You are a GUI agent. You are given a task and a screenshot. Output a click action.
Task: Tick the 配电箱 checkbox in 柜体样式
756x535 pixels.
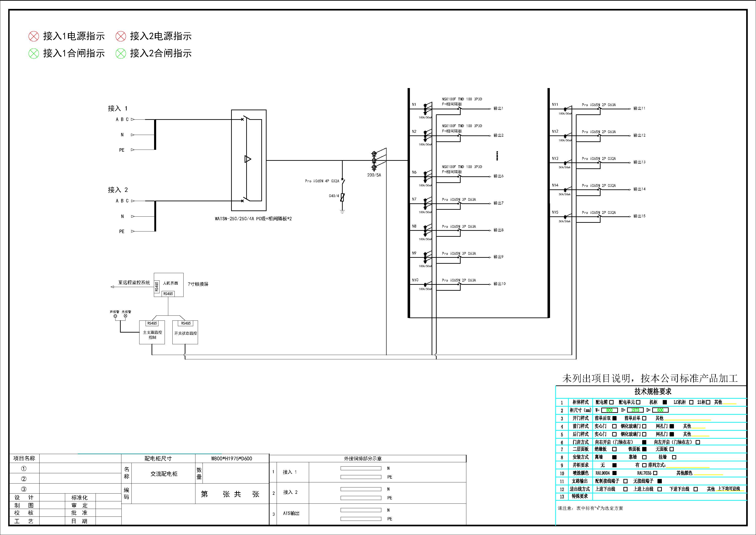coord(612,402)
